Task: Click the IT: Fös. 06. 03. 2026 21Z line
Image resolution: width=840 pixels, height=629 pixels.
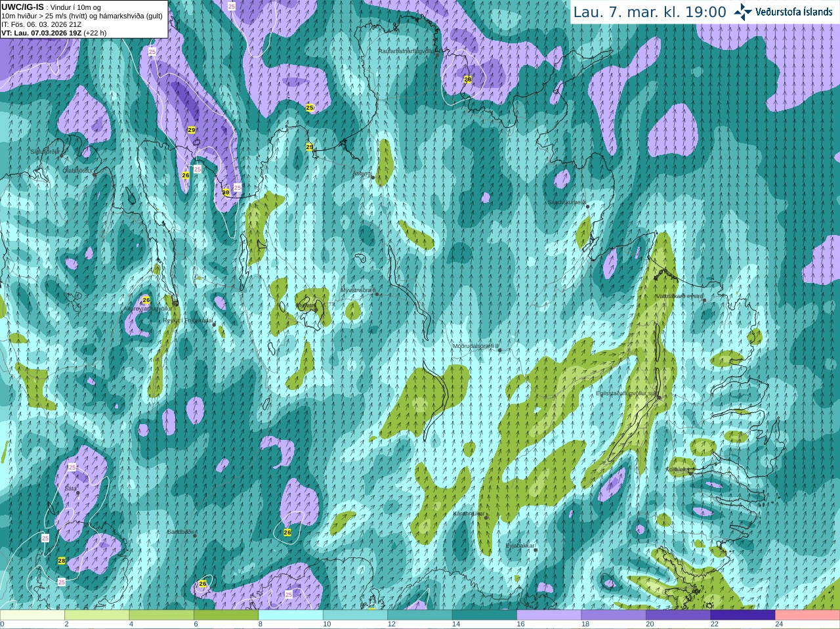Action: pyautogui.click(x=41, y=24)
